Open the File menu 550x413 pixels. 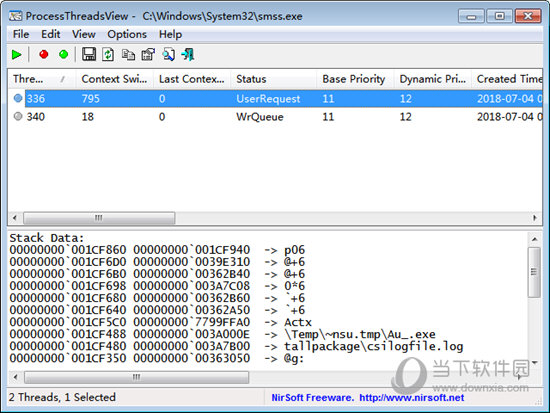pyautogui.click(x=21, y=34)
